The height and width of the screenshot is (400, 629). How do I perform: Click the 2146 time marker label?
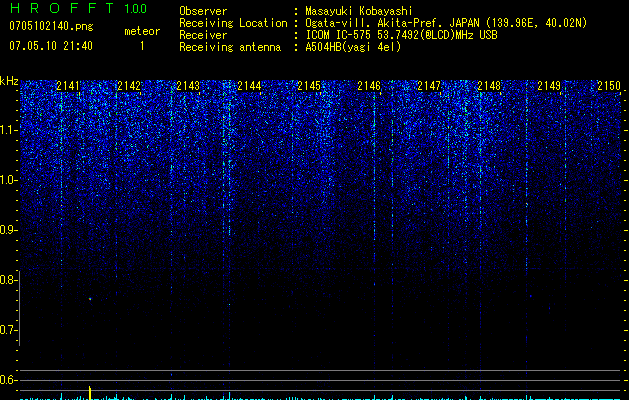click(x=369, y=86)
